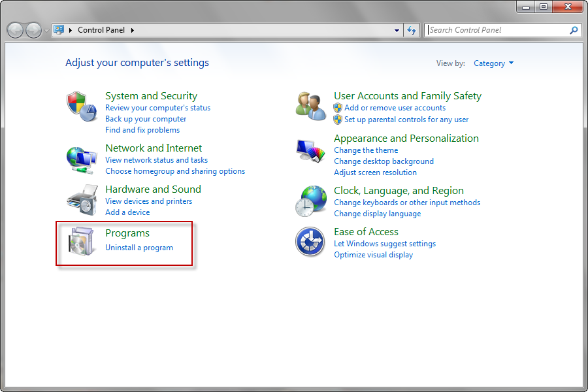The height and width of the screenshot is (392, 588).
Task: Click shield icon beside Set up parental controls
Action: pyautogui.click(x=338, y=120)
